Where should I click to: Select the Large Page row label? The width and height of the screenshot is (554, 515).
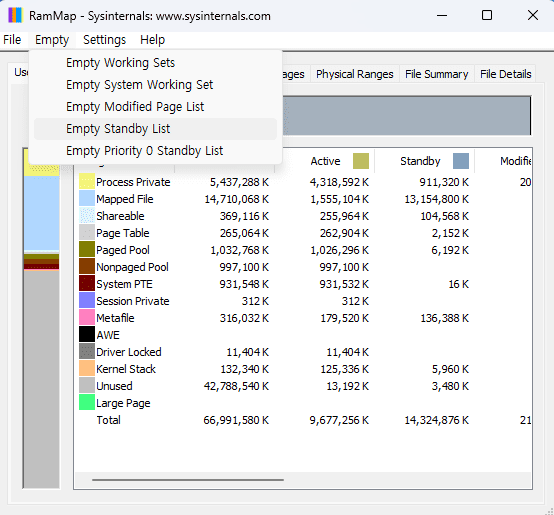(x=123, y=403)
